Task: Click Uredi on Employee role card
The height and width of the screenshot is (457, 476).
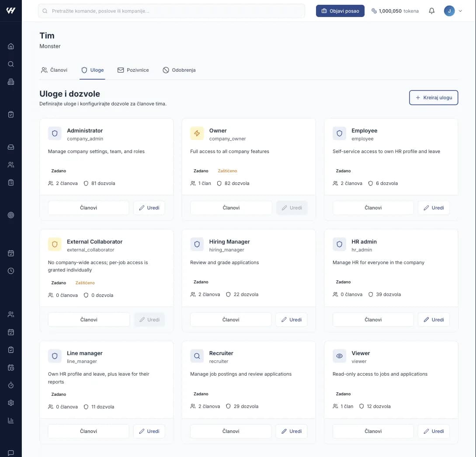Action: coord(434,208)
